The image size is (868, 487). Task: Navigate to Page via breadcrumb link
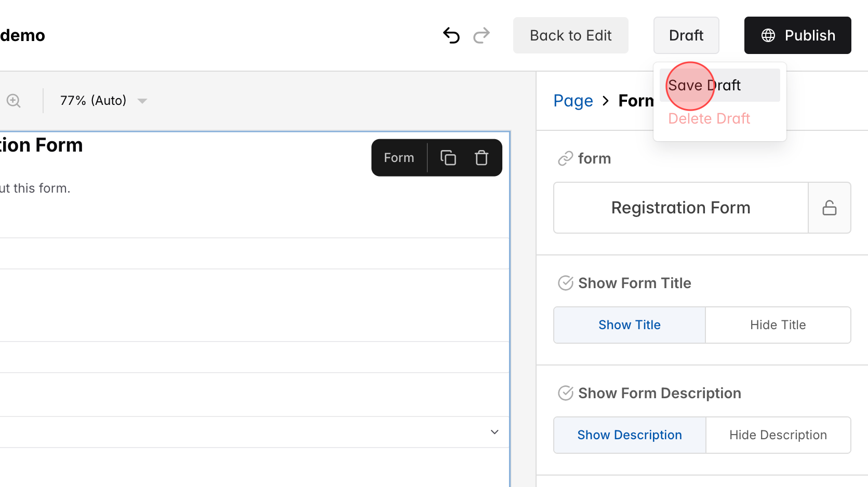(x=573, y=100)
